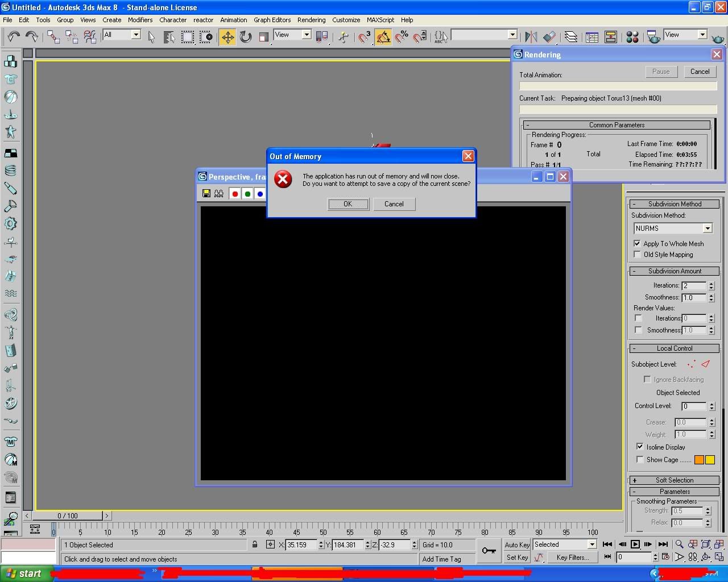The height and width of the screenshot is (582, 728).
Task: Open the Graph Editors menu
Action: [272, 19]
